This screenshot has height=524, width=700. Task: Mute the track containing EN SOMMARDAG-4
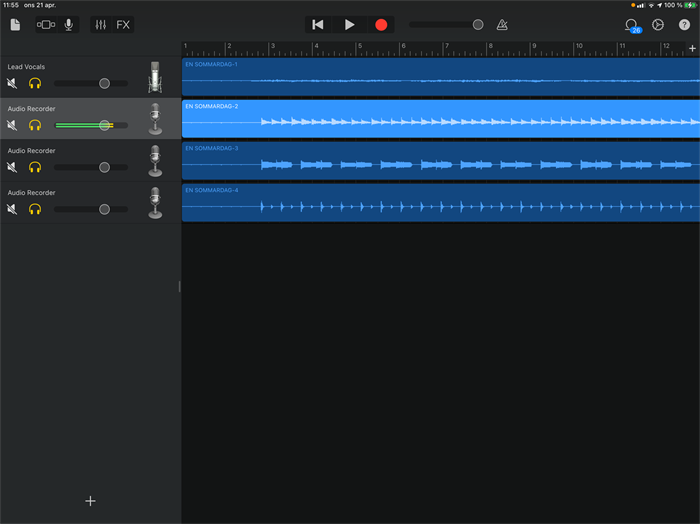(12, 209)
